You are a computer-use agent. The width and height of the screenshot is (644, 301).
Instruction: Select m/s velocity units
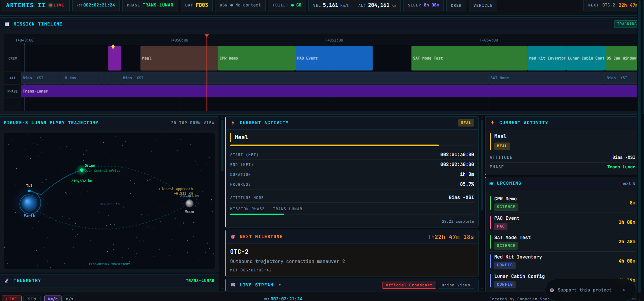pos(70,299)
